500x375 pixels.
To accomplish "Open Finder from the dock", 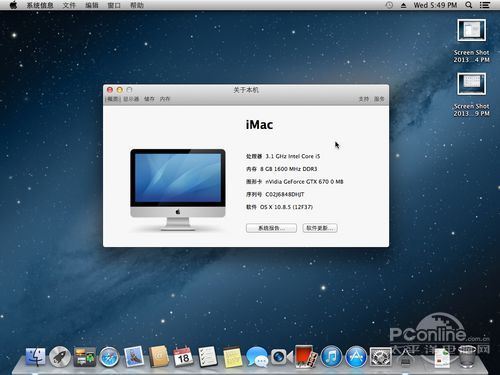I will click(35, 356).
